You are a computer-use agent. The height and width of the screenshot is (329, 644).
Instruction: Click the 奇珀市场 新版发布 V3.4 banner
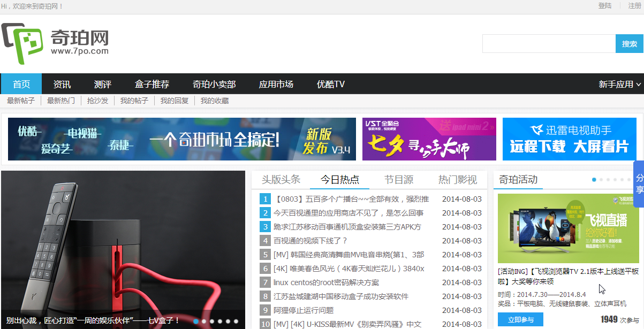click(182, 139)
